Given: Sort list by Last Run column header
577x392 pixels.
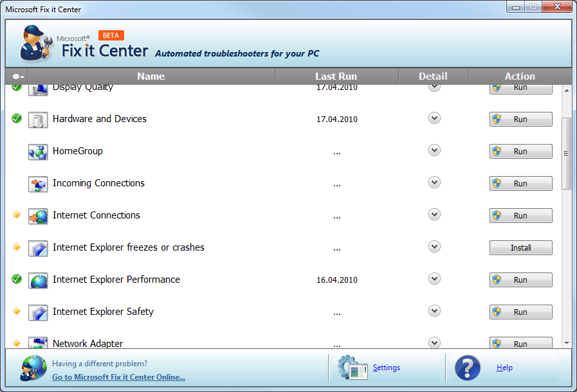Looking at the screenshot, I should pyautogui.click(x=336, y=76).
